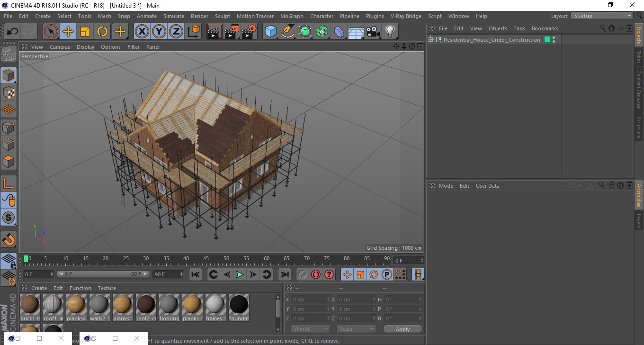
Task: Activate the Move tool in top toolbar
Action: 68,32
